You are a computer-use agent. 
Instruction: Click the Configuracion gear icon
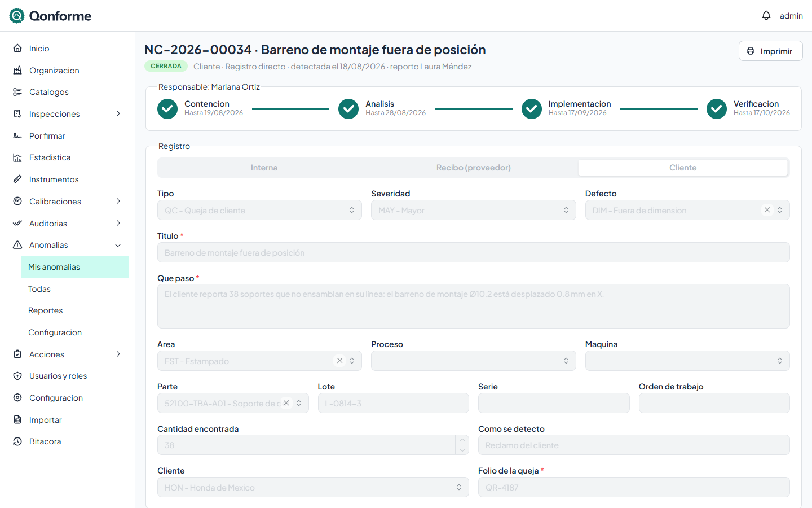coord(17,398)
